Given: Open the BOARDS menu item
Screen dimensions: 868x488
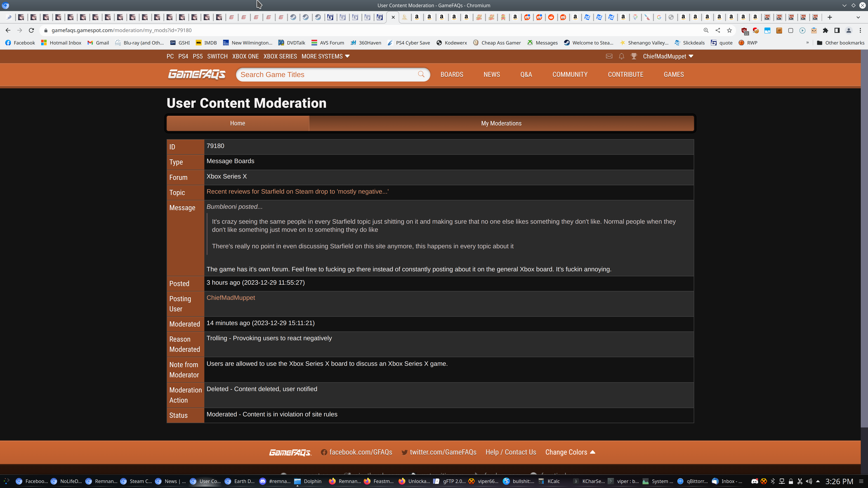Looking at the screenshot, I should tap(452, 74).
